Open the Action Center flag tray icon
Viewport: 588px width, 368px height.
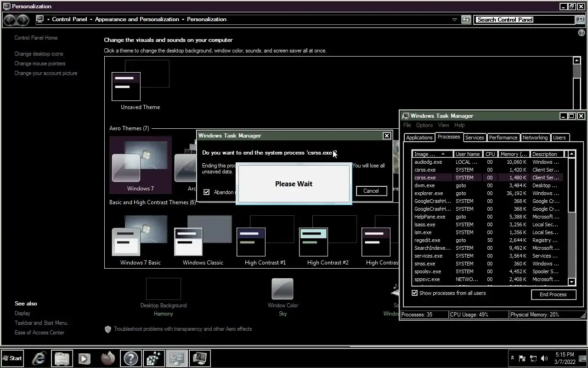pos(522,358)
